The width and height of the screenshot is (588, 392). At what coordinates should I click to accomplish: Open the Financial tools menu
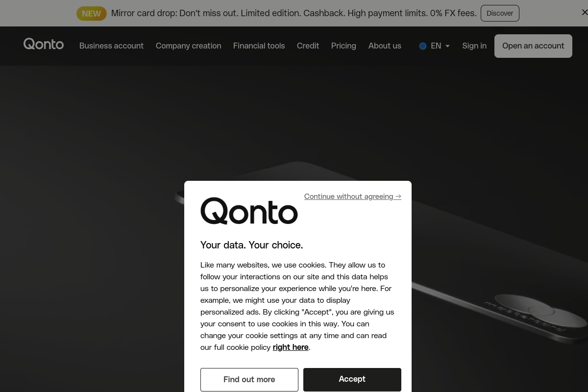tap(259, 46)
